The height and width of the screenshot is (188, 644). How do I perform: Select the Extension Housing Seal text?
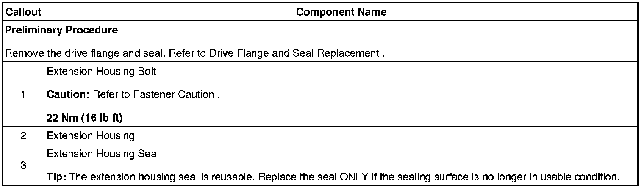click(x=103, y=154)
